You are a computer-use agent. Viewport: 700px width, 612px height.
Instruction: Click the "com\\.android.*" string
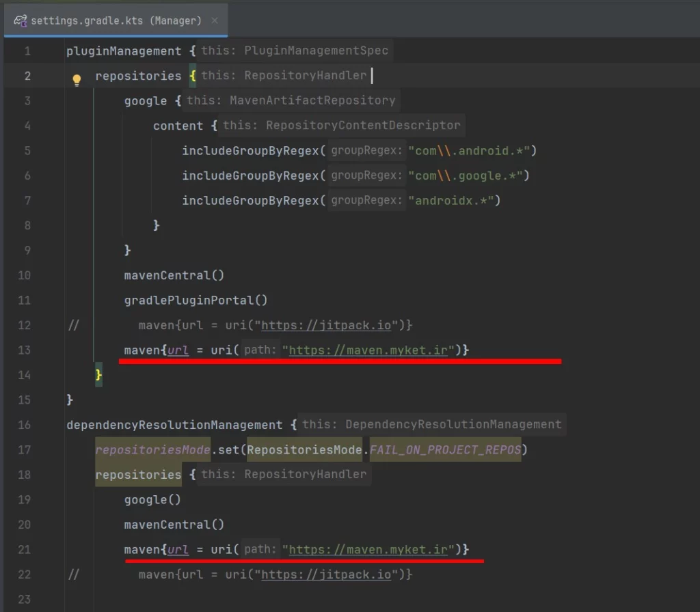pyautogui.click(x=469, y=151)
